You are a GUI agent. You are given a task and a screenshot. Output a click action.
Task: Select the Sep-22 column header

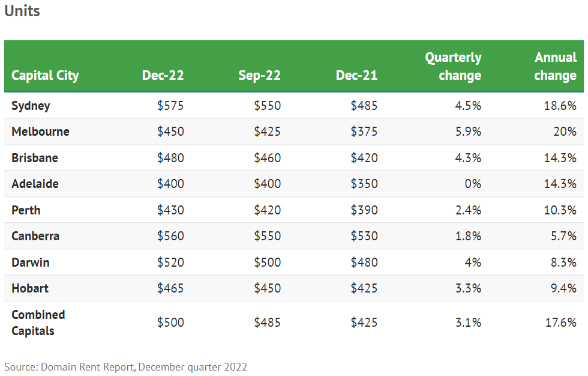click(x=259, y=76)
